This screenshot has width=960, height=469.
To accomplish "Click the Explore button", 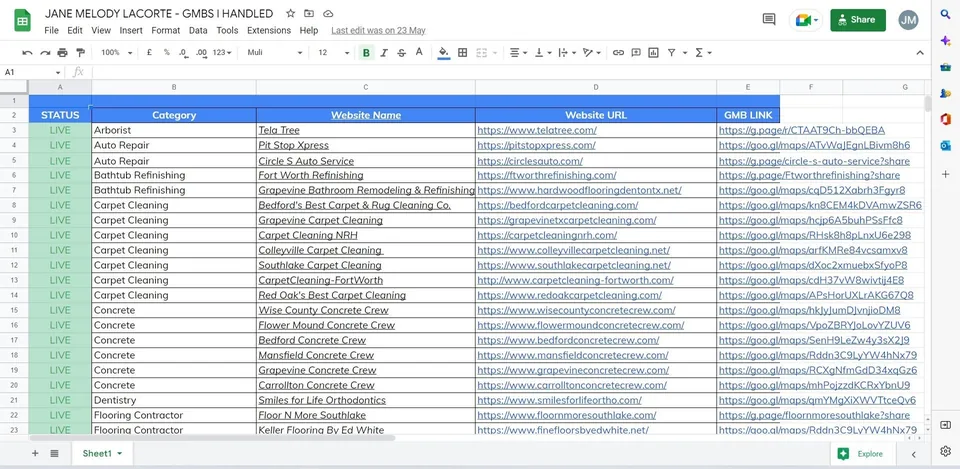I will [x=861, y=454].
